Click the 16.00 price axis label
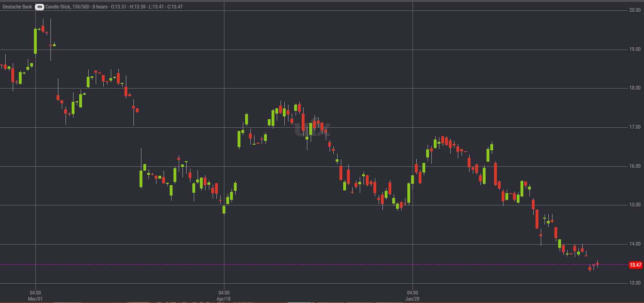Viewport: 644px width, 303px height. point(635,166)
